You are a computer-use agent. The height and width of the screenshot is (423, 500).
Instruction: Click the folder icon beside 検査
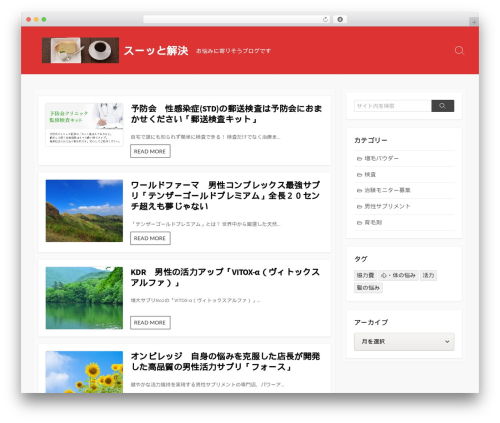(359, 175)
